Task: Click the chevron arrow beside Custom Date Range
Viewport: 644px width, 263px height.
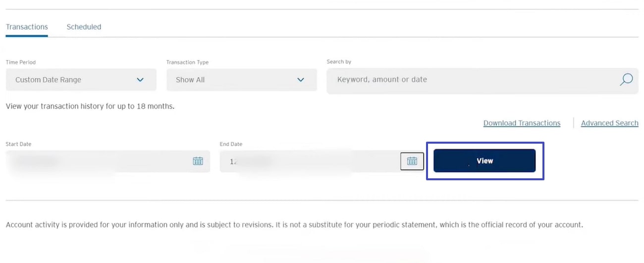Action: coord(140,80)
